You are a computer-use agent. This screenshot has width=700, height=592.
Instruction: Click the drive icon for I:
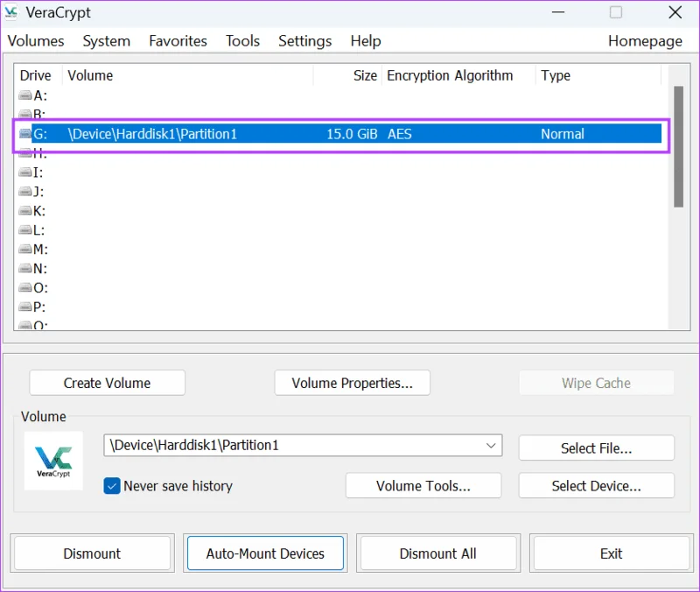click(25, 172)
